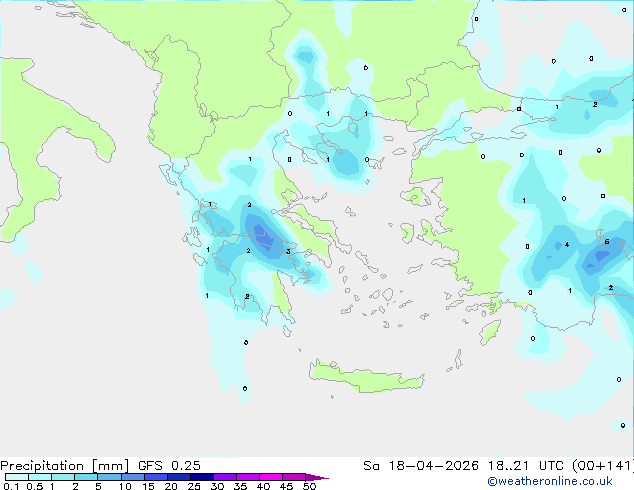Click the legend label '0.5'

click(34, 486)
